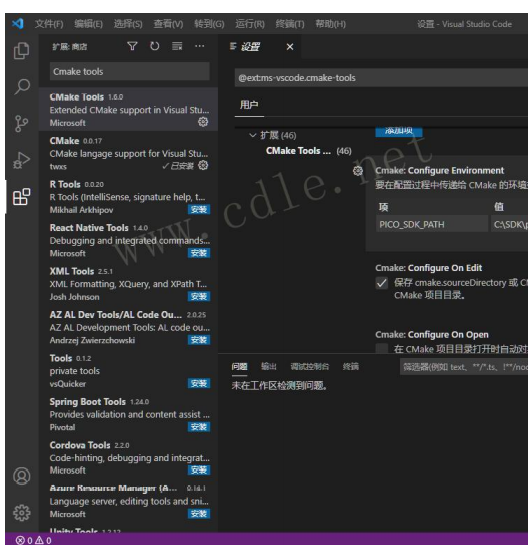This screenshot has width=528, height=545.
Task: Open the Manage gear in activity bar
Action: point(22,513)
